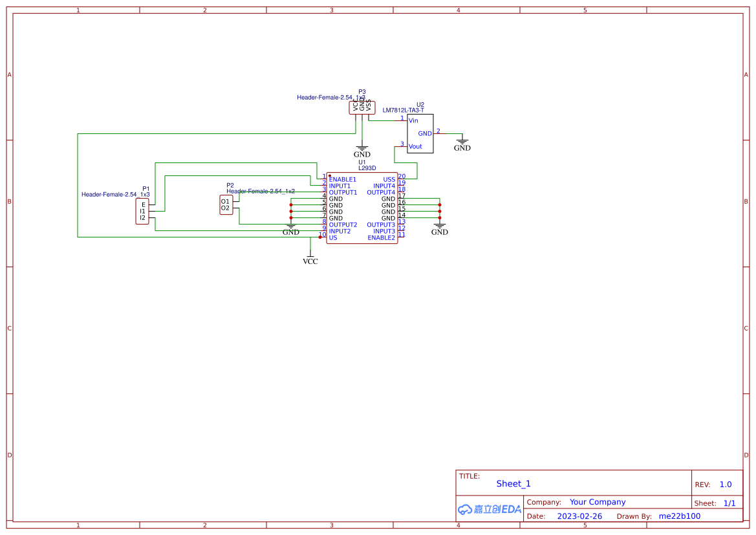The height and width of the screenshot is (535, 756).
Task: Click the Sheet_1 title text
Action: pos(513,483)
